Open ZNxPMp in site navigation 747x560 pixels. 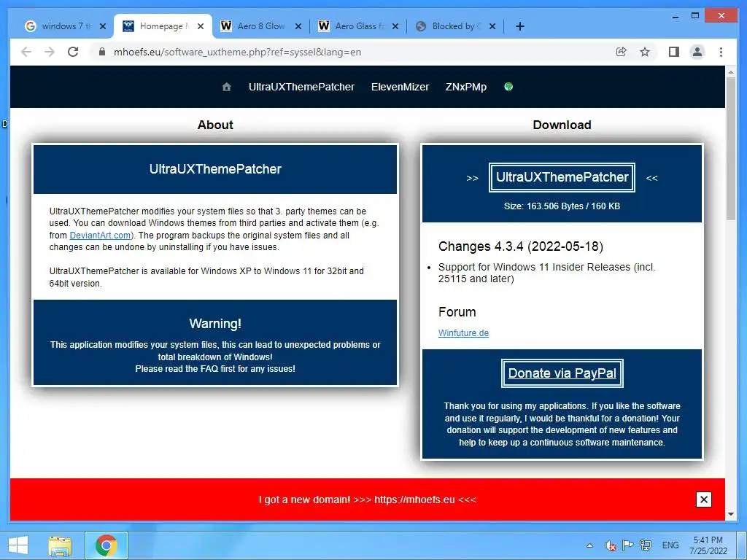point(466,87)
